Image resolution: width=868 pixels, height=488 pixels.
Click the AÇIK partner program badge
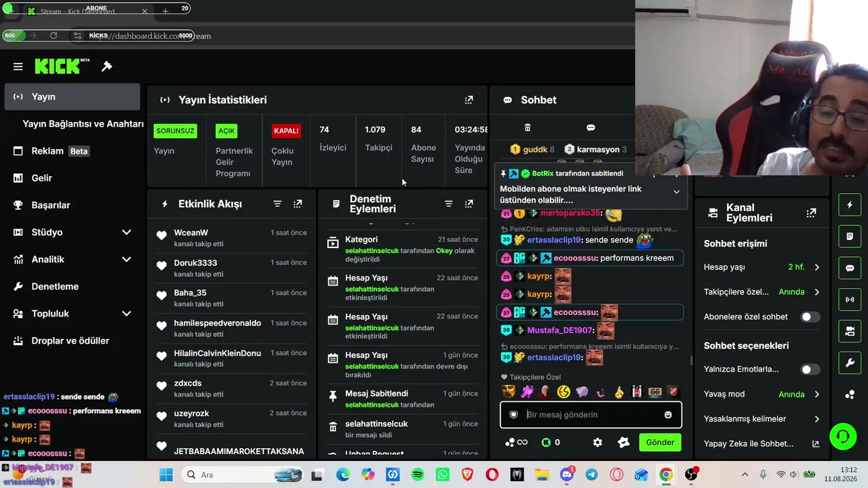pyautogui.click(x=226, y=131)
